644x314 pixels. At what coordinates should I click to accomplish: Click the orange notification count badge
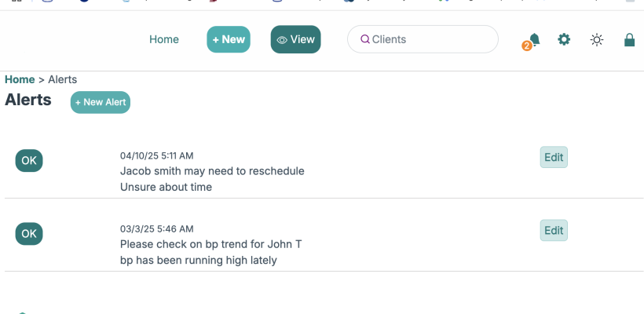[526, 46]
